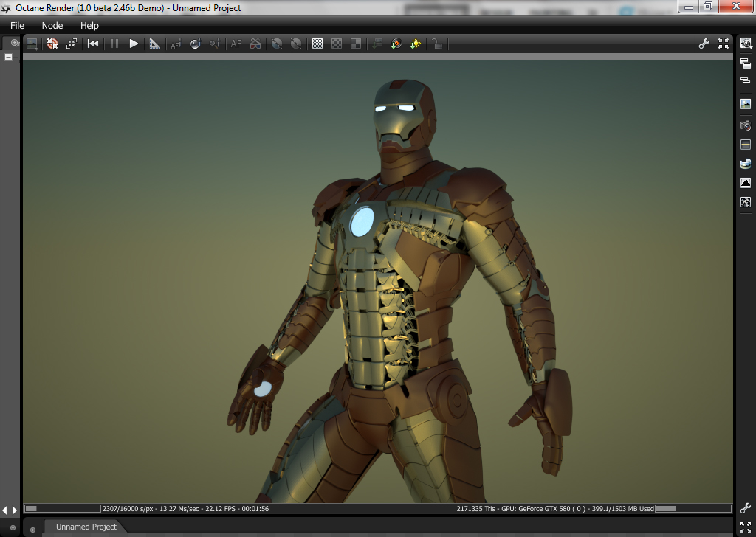This screenshot has height=537, width=756.
Task: Open the File menu
Action: [x=17, y=26]
